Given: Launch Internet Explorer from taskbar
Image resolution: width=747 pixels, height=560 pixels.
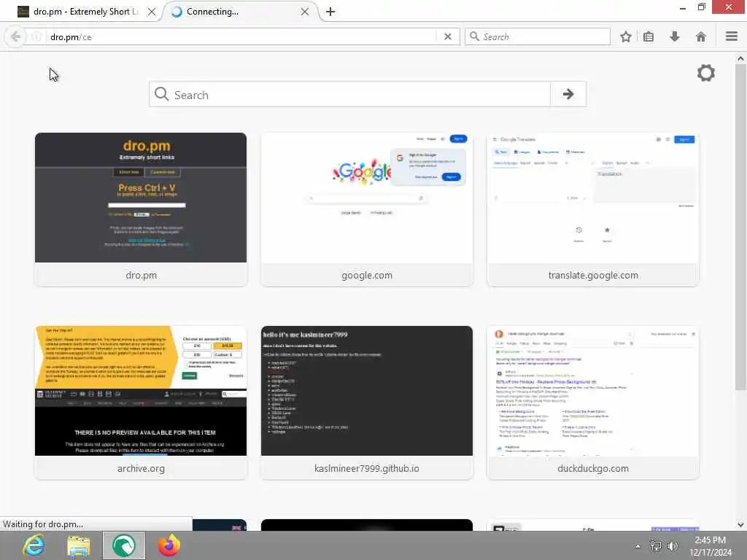Looking at the screenshot, I should click(34, 545).
